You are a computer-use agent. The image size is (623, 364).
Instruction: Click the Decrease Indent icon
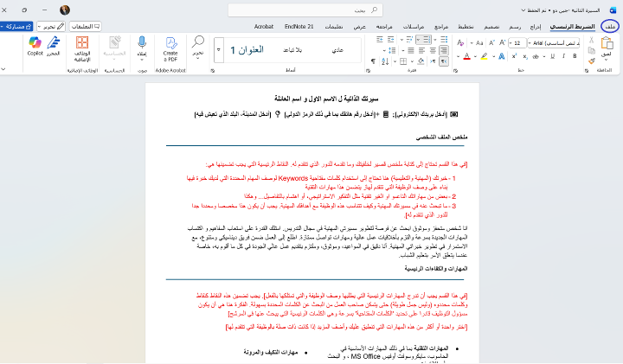(x=390, y=39)
